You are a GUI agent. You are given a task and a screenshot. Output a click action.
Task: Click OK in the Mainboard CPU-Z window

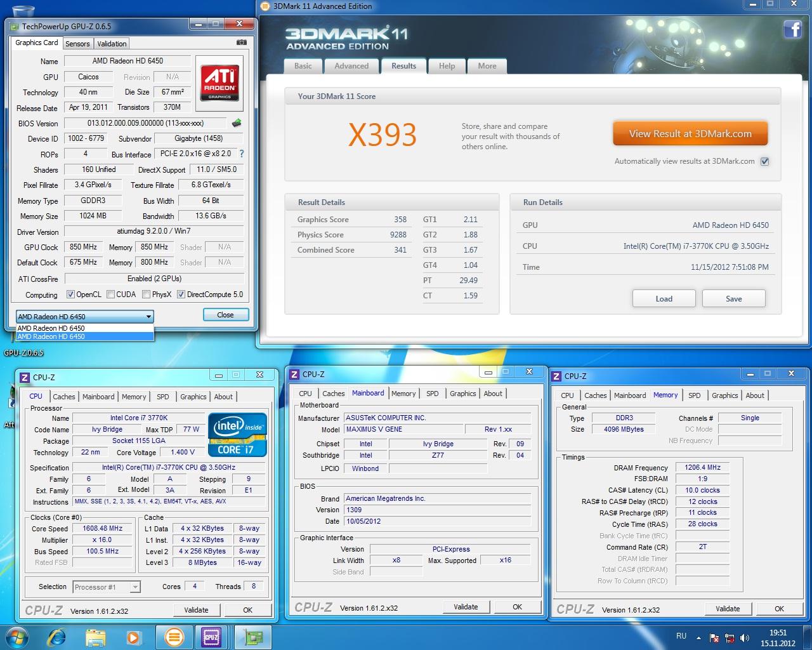[x=518, y=607]
